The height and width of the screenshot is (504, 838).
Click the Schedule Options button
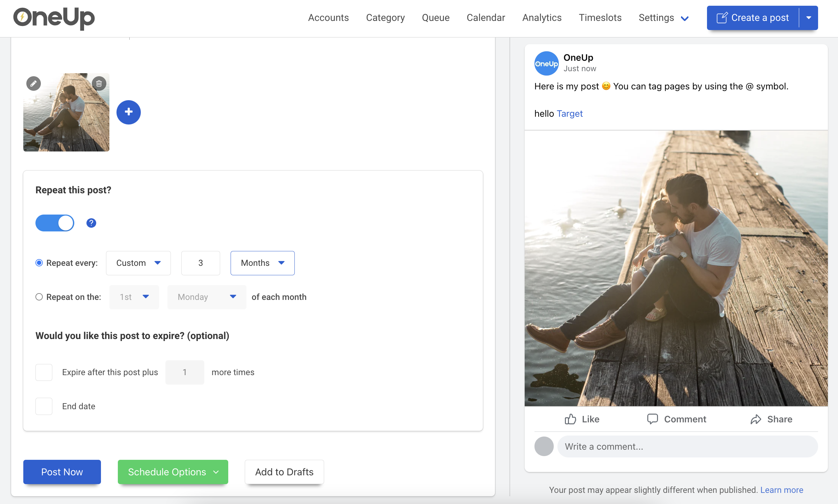173,472
